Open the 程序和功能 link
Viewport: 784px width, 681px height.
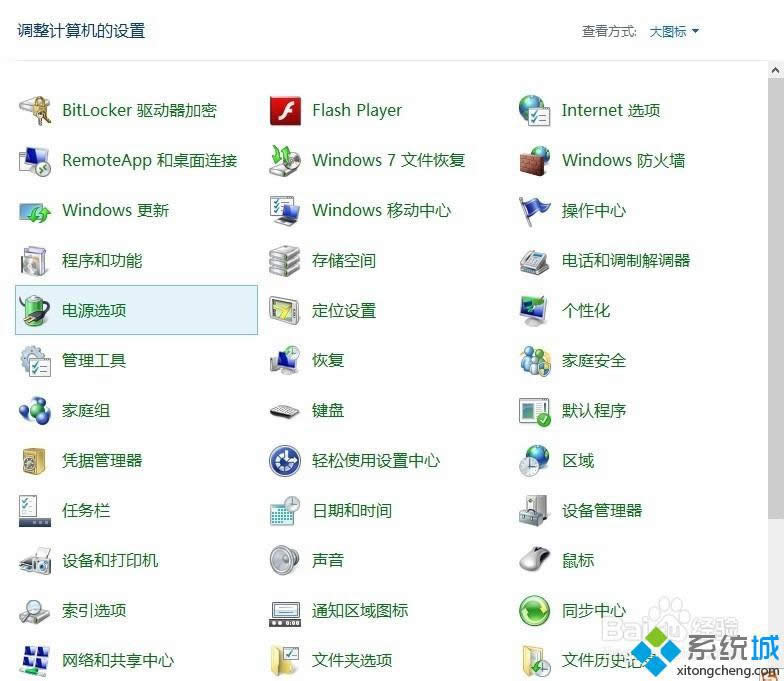pyautogui.click(x=102, y=260)
